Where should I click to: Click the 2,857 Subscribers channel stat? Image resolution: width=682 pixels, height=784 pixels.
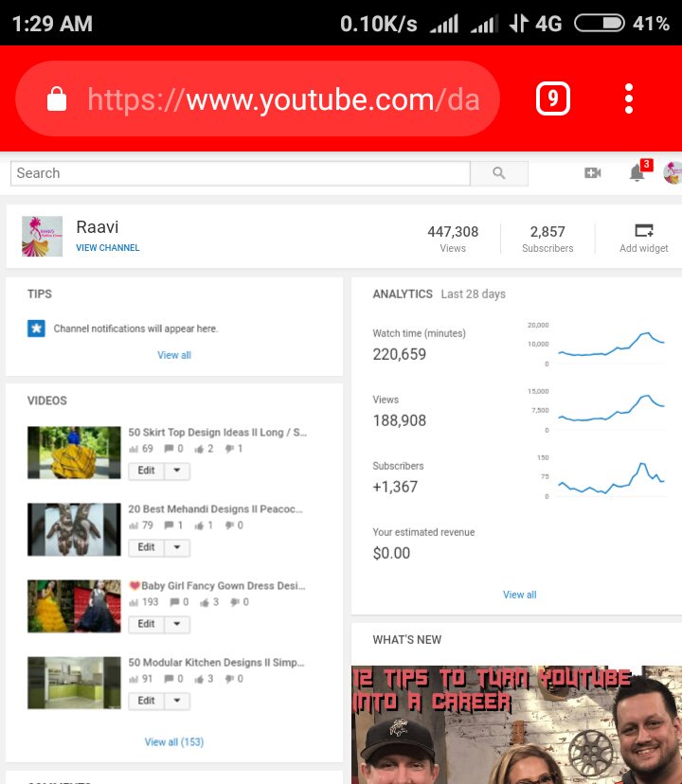coord(547,239)
